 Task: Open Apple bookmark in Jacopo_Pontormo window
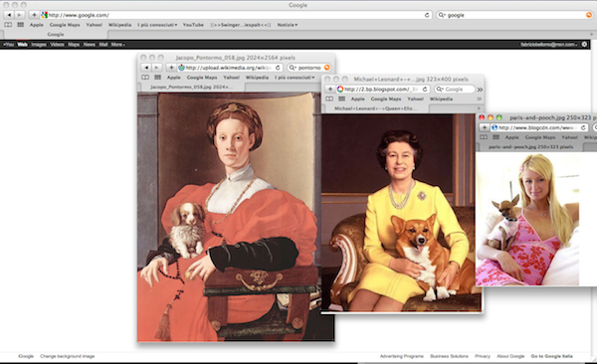point(173,78)
